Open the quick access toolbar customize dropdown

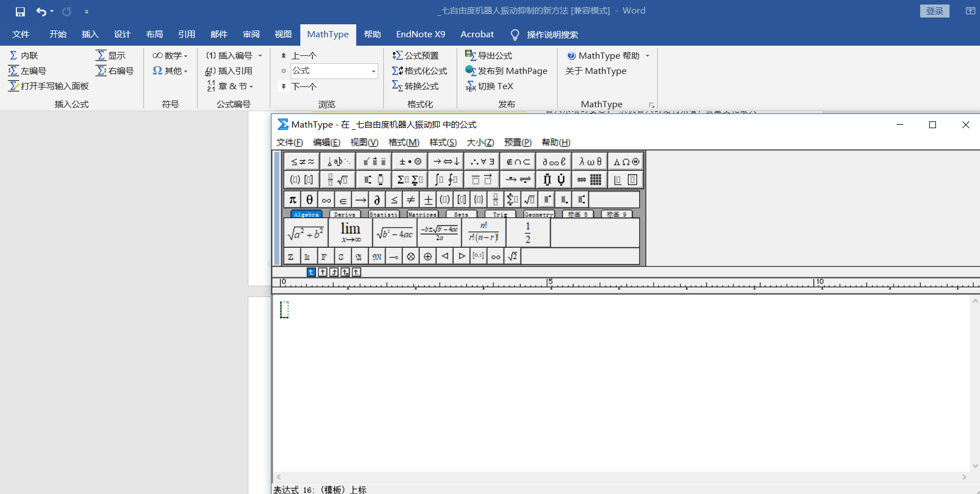point(86,11)
